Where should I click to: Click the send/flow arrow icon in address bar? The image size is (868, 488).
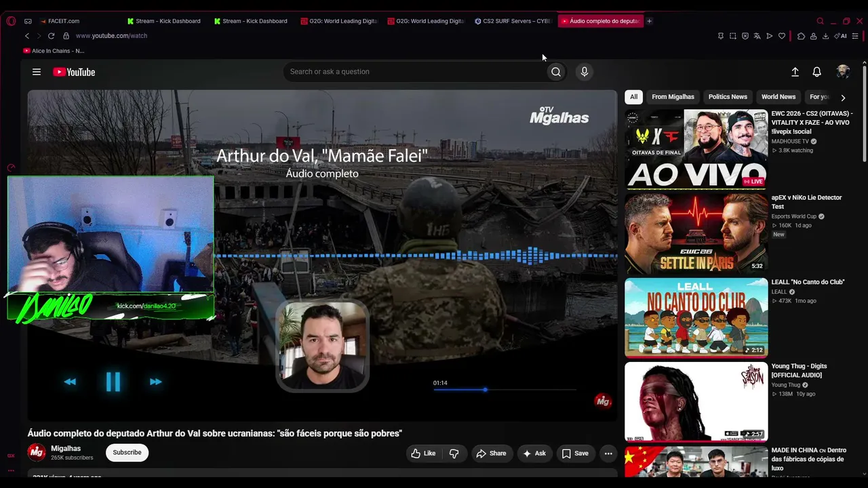770,36
